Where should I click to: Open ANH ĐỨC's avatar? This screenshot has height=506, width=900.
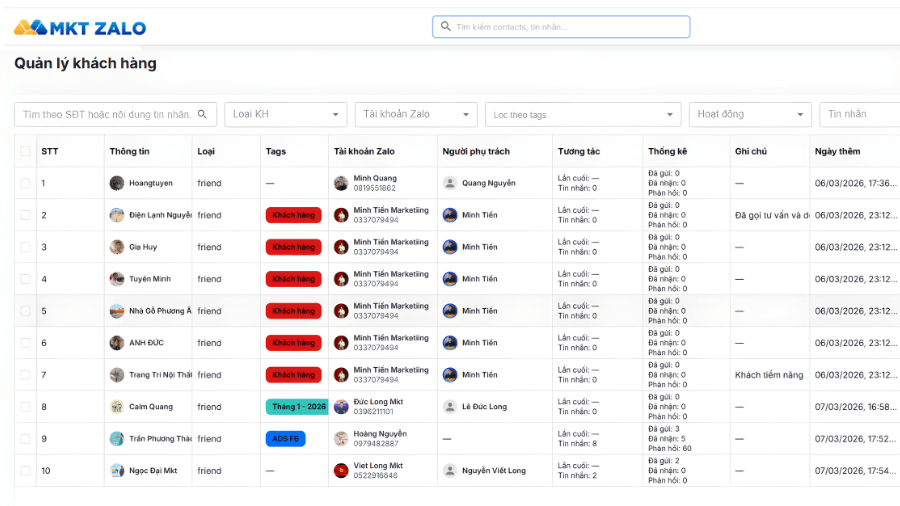(x=117, y=343)
